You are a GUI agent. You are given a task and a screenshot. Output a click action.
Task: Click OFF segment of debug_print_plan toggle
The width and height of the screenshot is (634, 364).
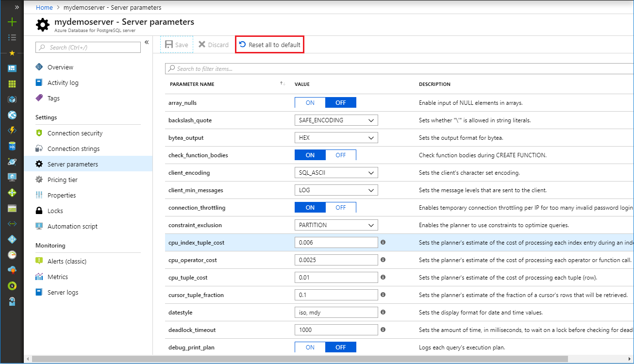coord(341,347)
